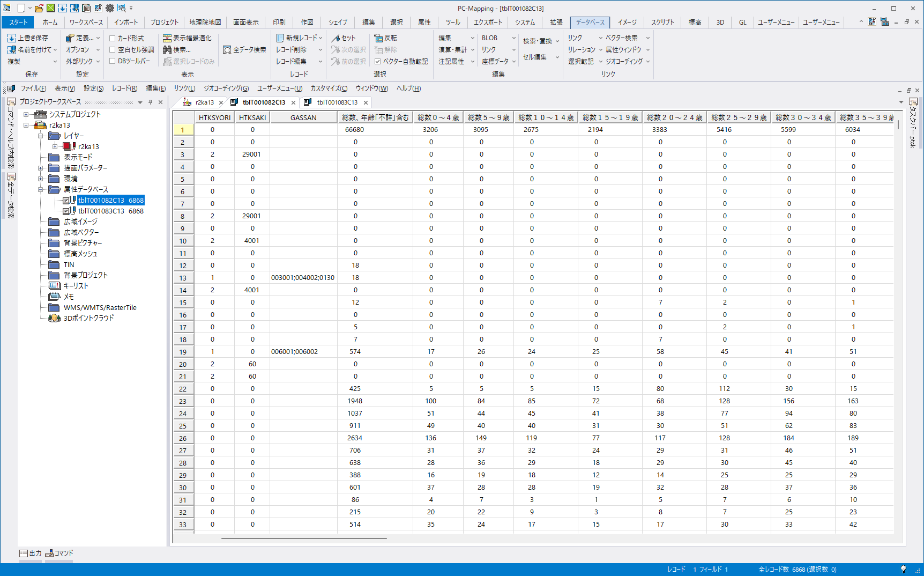Select 背景ピクチャー folder in workspace tree
The width and height of the screenshot is (924, 576).
point(83,243)
